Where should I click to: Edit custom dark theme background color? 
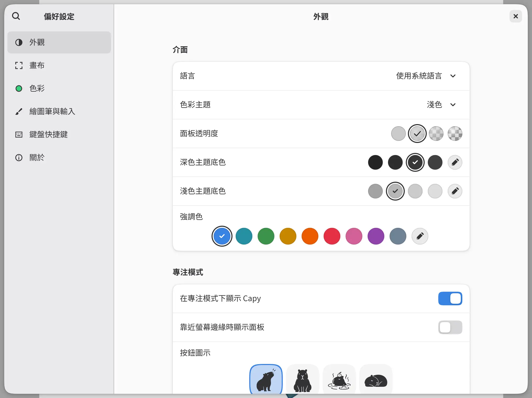(x=455, y=162)
